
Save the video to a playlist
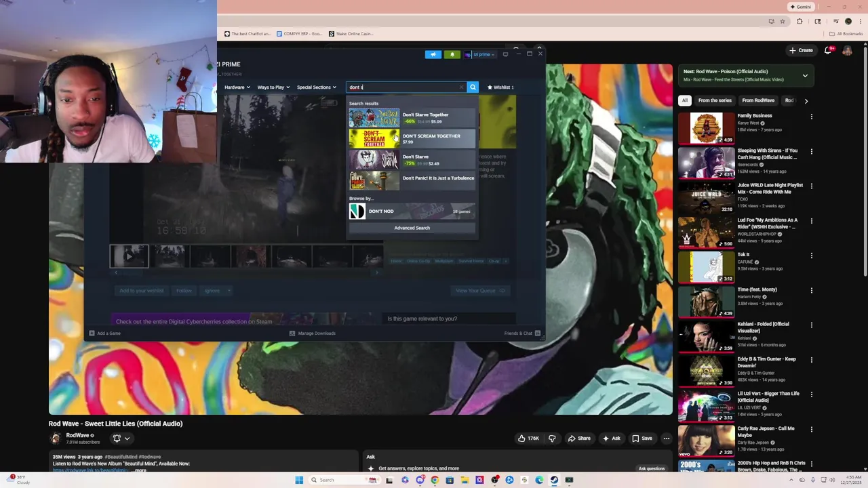[642, 439]
